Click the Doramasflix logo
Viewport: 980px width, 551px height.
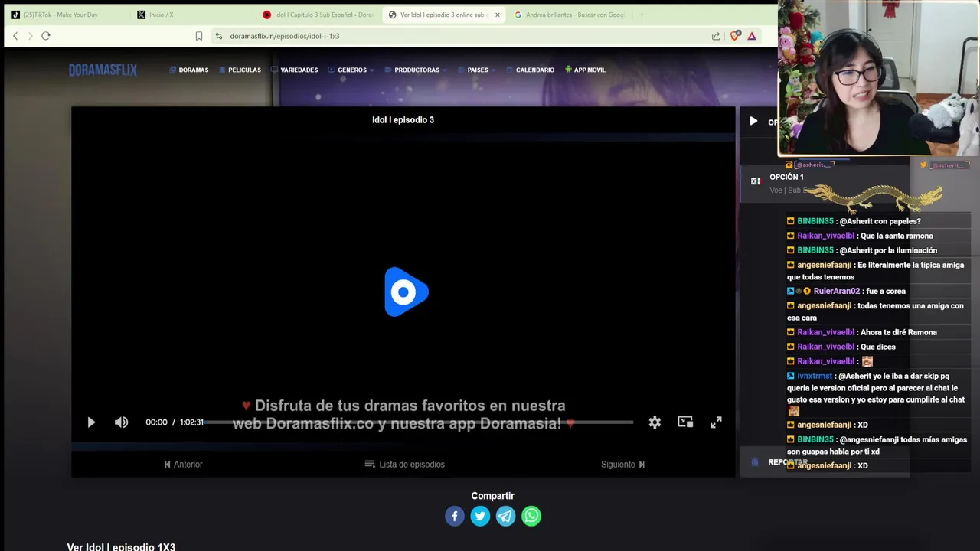click(103, 70)
